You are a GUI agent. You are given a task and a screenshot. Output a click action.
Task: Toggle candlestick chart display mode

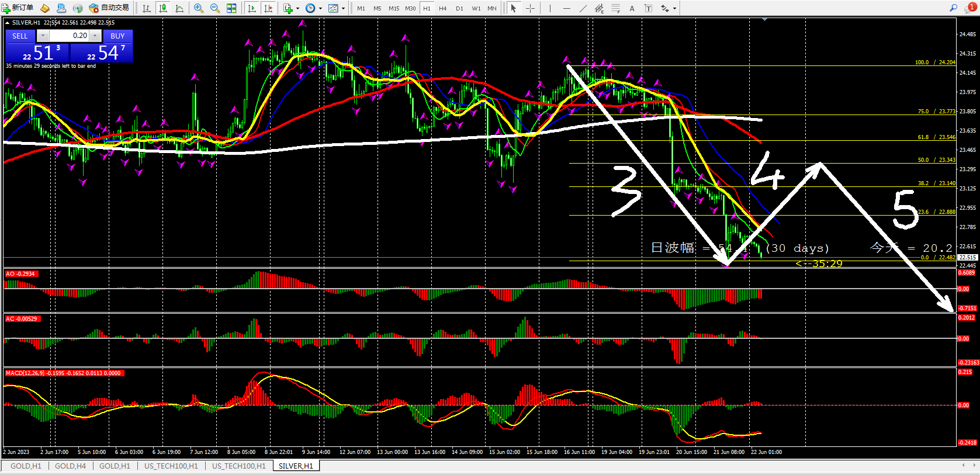tap(163, 8)
